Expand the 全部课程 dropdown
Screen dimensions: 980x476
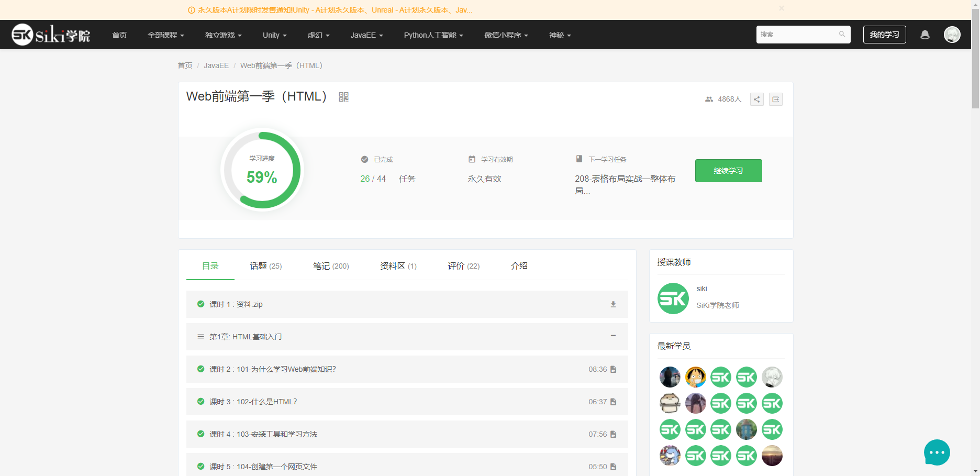166,35
